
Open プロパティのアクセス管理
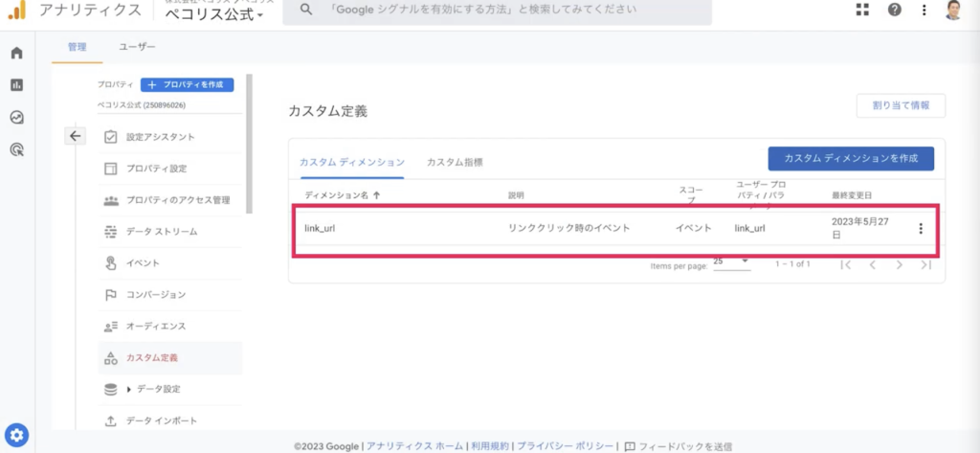(170, 200)
